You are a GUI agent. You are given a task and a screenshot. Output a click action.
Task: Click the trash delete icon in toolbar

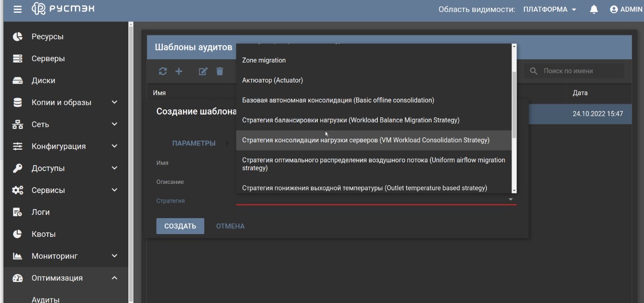220,71
